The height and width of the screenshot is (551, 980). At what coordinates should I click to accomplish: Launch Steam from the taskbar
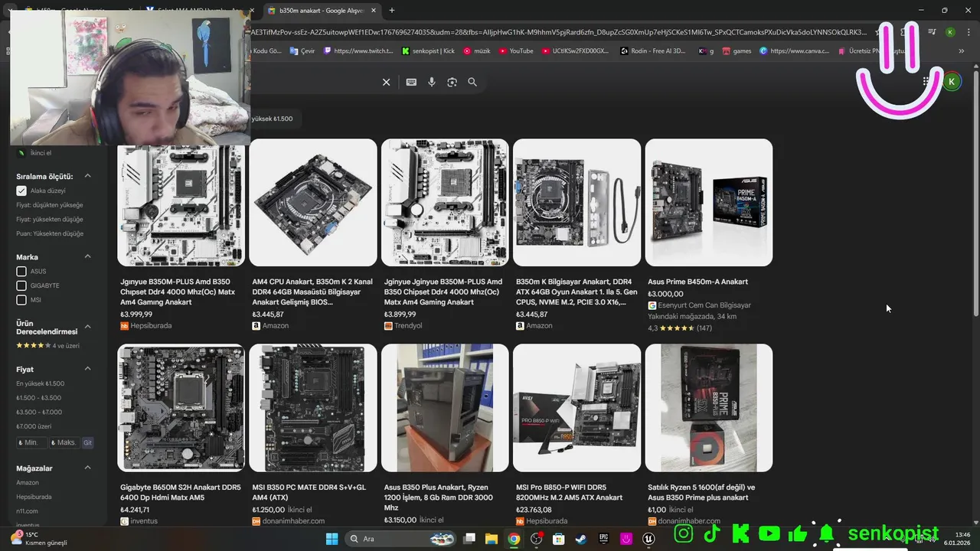pos(581,539)
